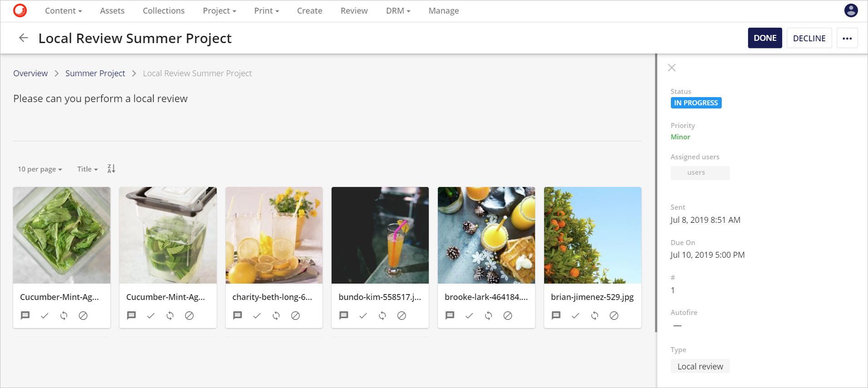The height and width of the screenshot is (388, 868).
Task: Open the Collections menu item
Action: [x=164, y=11]
